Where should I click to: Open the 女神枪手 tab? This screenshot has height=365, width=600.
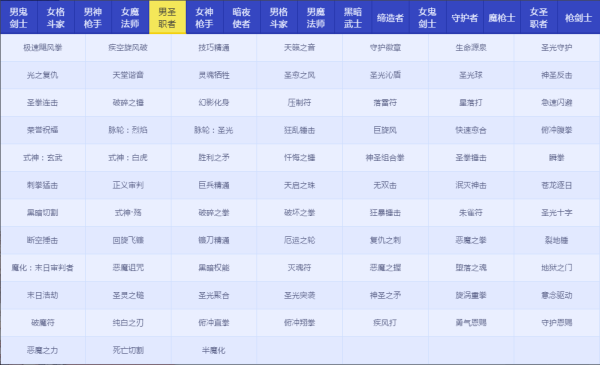click(204, 18)
